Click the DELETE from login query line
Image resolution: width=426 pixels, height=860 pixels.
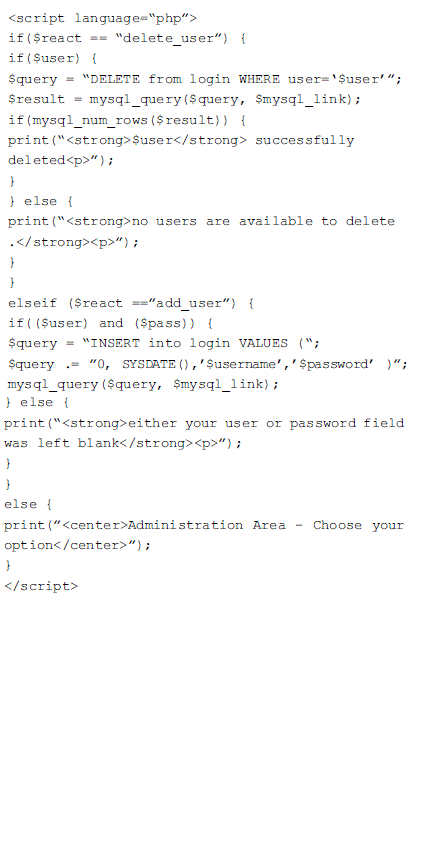(205, 79)
